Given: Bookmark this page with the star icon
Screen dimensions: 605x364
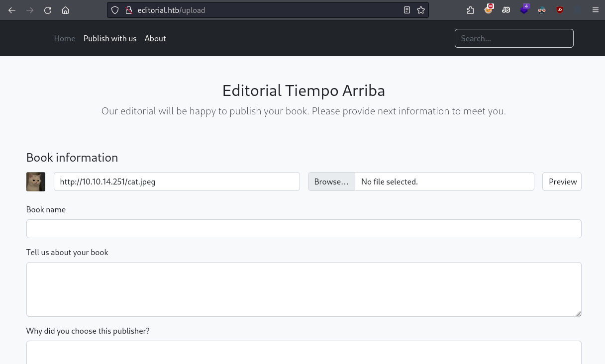Looking at the screenshot, I should (x=421, y=10).
